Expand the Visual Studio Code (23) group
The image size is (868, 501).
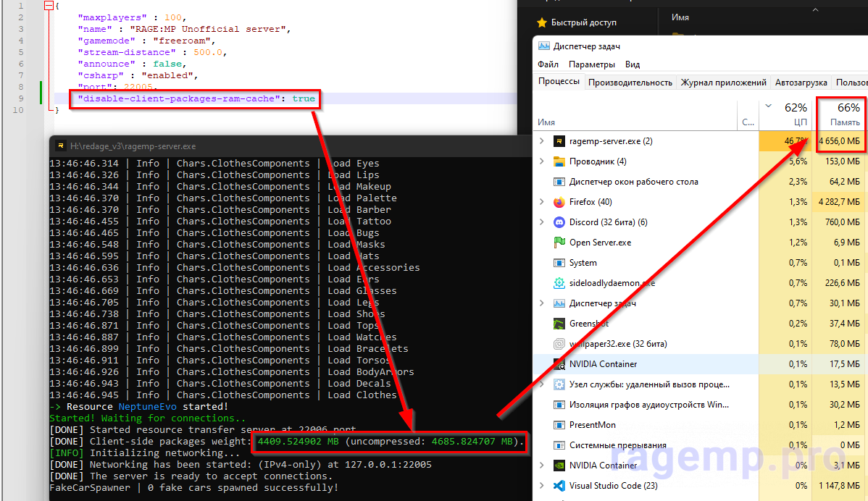pos(542,486)
